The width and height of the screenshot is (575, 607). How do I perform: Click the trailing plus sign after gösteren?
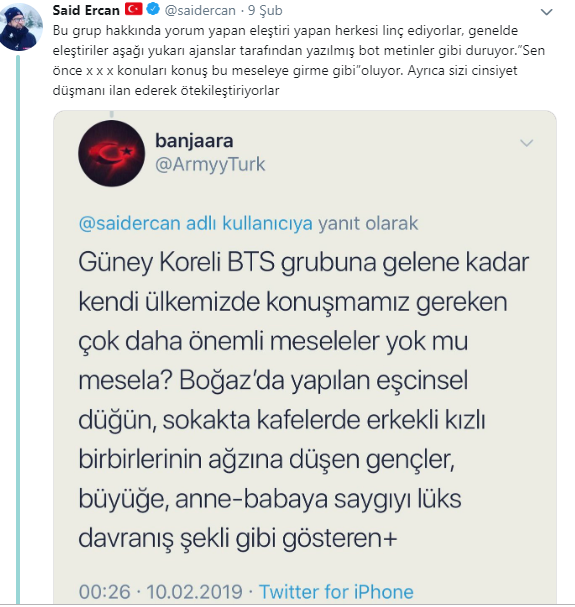(390, 538)
